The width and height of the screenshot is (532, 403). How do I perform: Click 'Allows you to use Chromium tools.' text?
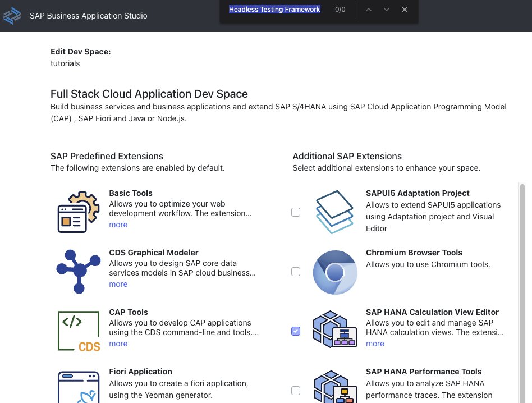[x=428, y=264]
